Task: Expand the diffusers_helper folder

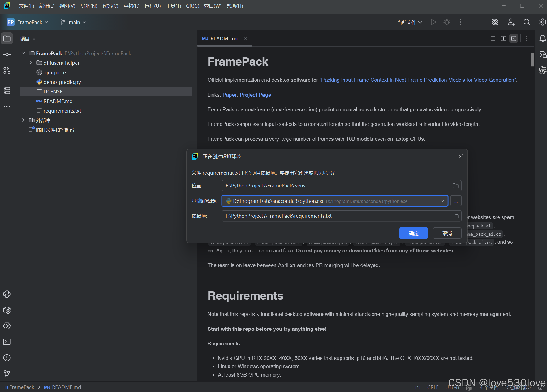Action: [x=31, y=63]
